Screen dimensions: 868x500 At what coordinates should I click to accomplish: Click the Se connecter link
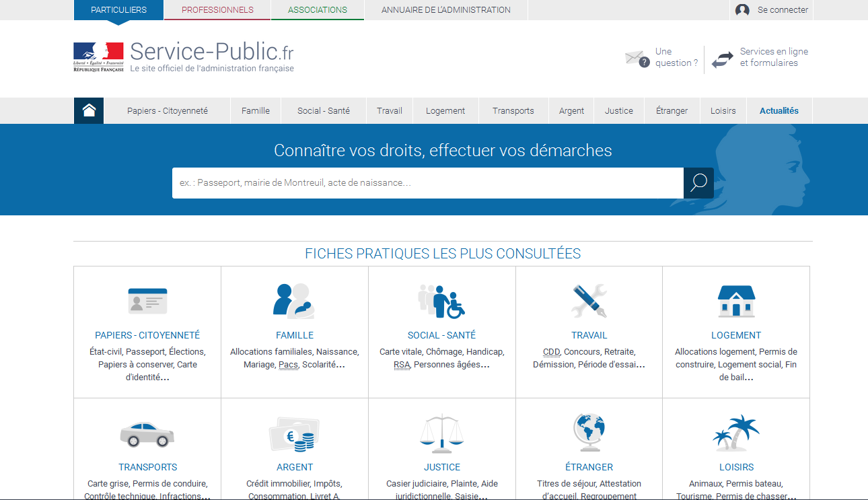(783, 10)
